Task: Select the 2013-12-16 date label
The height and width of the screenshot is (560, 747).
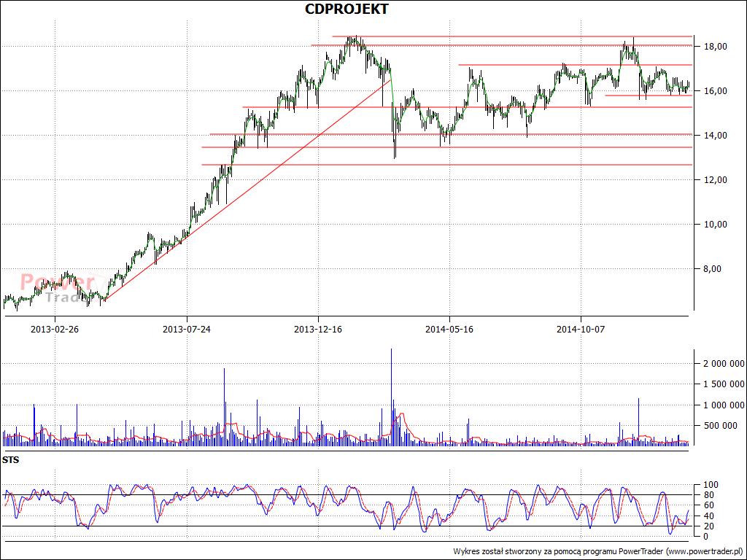Action: 318,329
